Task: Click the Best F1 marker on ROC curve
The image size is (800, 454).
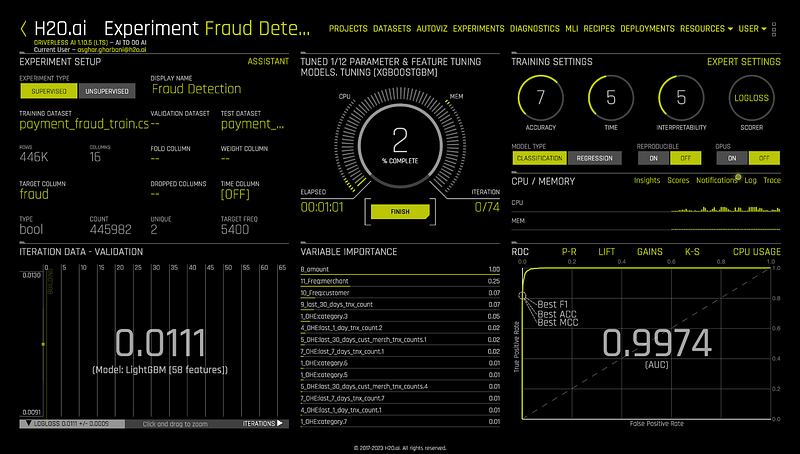Action: pyautogui.click(x=522, y=296)
